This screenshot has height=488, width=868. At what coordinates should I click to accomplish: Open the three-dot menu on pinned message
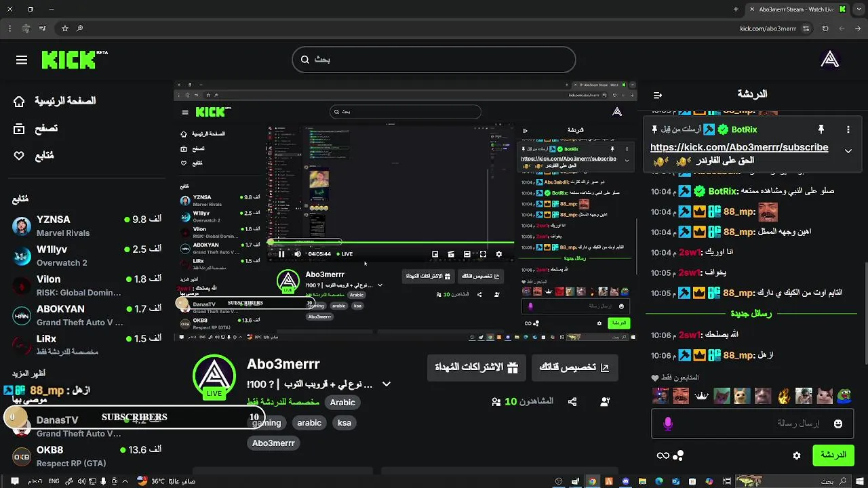(x=848, y=129)
